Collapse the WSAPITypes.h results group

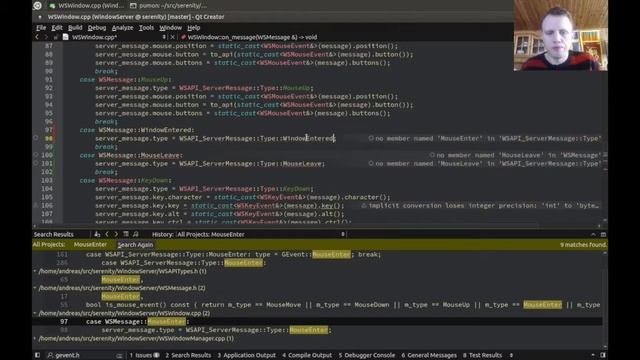pyautogui.click(x=35, y=271)
